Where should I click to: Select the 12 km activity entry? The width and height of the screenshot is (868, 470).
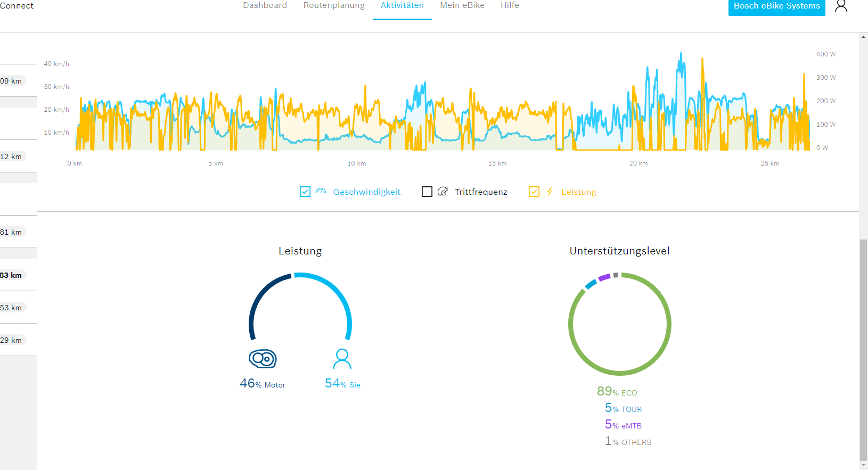click(x=12, y=156)
